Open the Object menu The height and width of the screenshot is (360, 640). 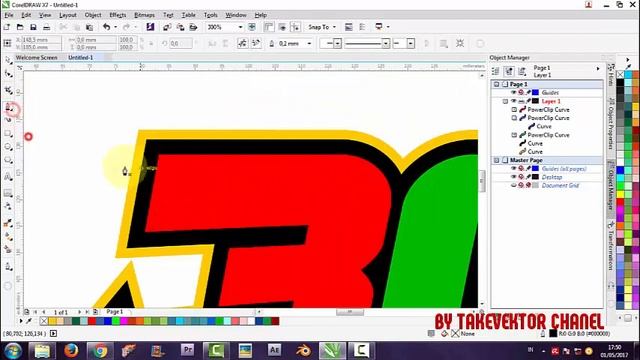(93, 15)
